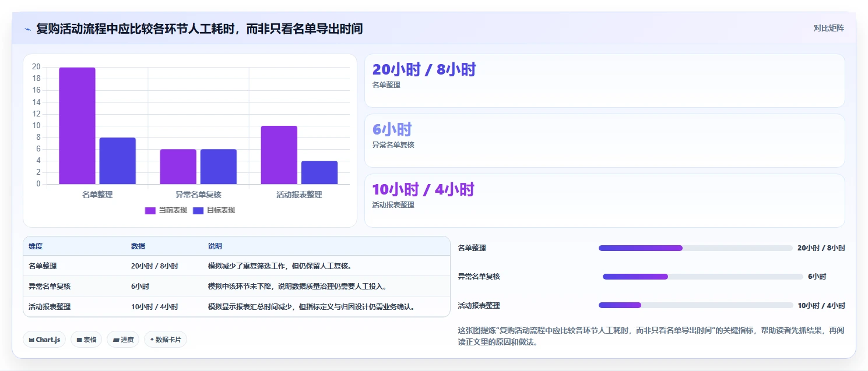Viewport: 868px width, 371px height.
Task: Click the 异常名单复核 progress bar
Action: (703, 277)
